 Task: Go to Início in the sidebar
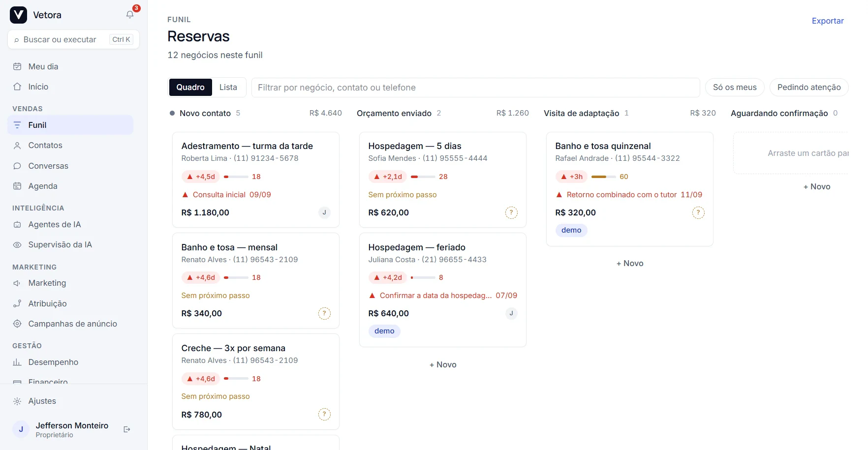[x=70, y=87]
